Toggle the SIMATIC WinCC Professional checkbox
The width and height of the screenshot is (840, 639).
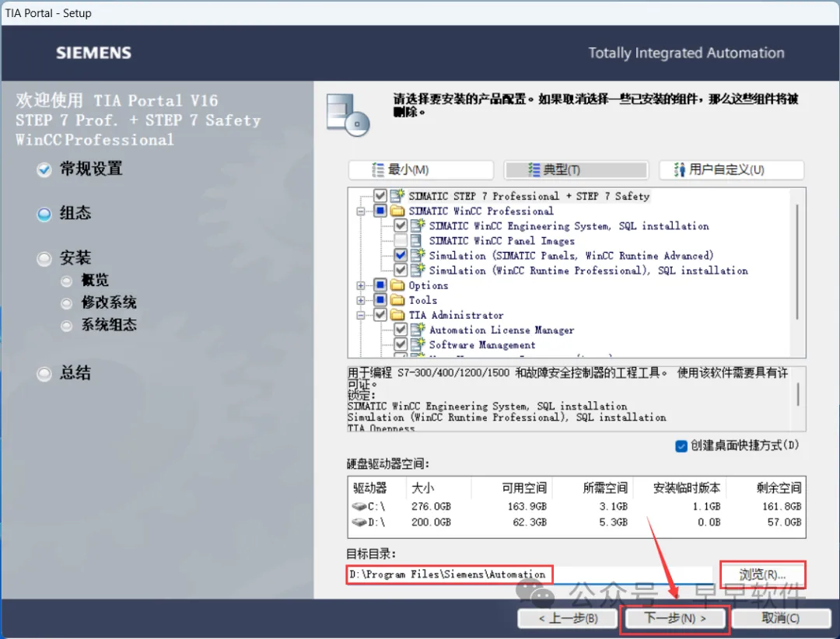(380, 211)
